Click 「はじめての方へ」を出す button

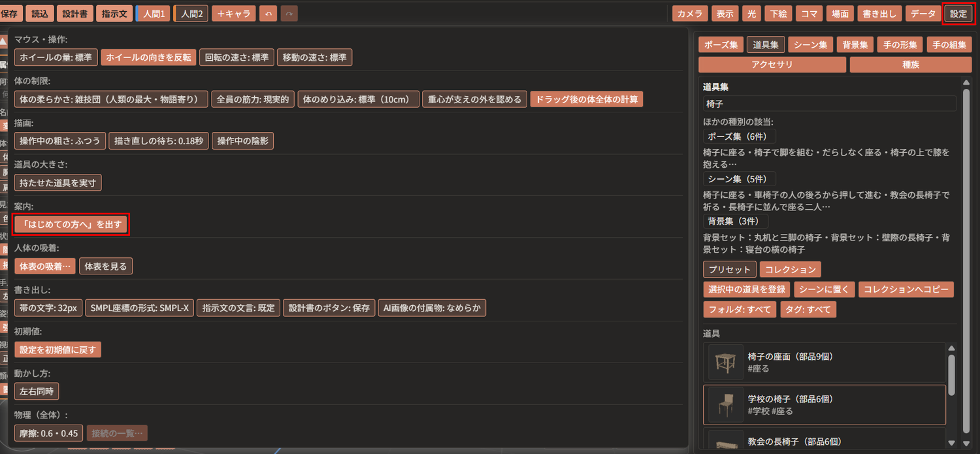(x=71, y=224)
